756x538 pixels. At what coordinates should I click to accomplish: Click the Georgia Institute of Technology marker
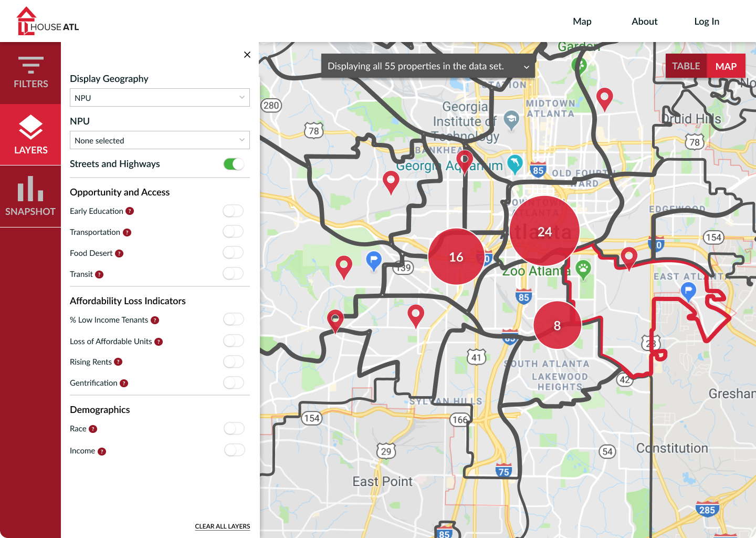pyautogui.click(x=511, y=120)
